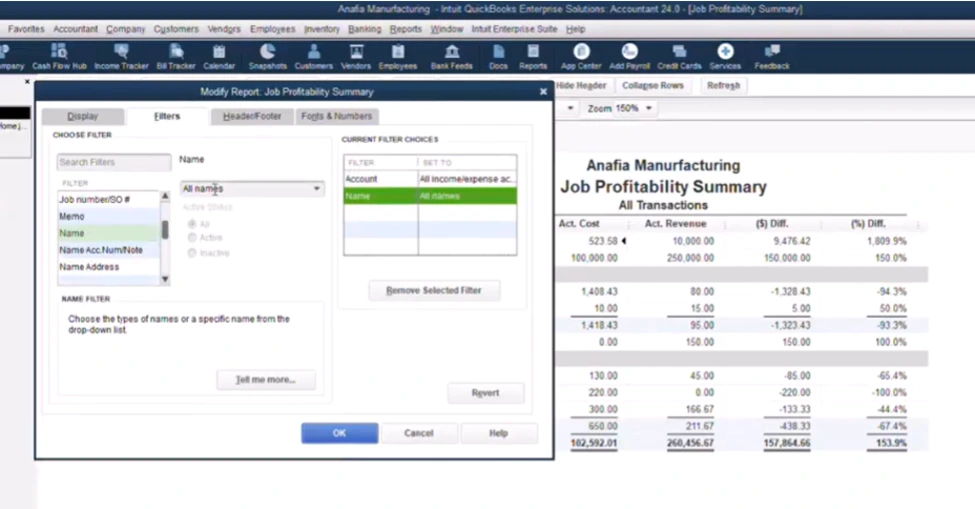This screenshot has height=509, width=975.
Task: Open the Reports toolbar icon
Action: 533,57
